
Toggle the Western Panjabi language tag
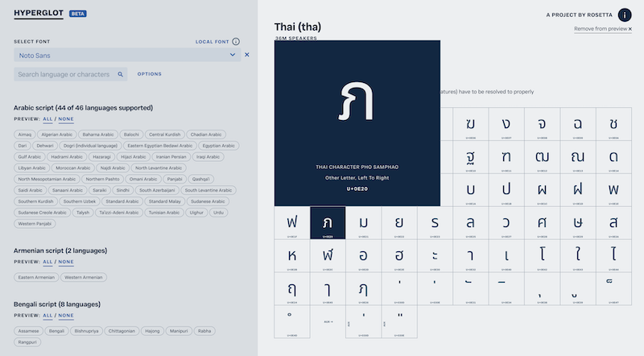[x=35, y=224]
